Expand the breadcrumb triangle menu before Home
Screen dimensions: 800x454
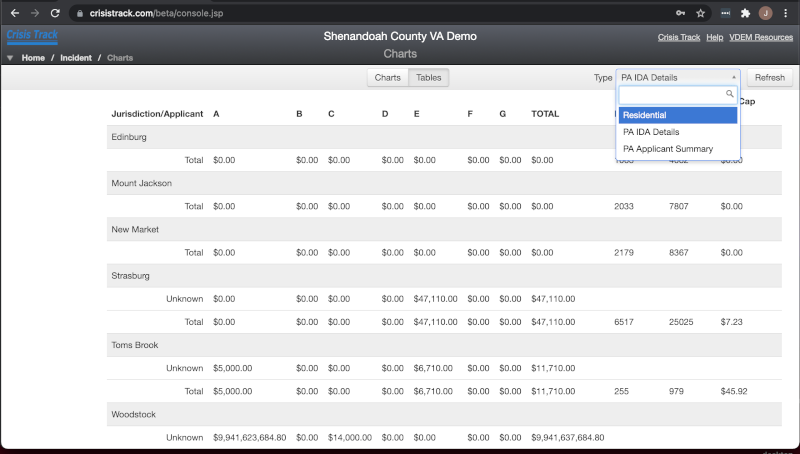(x=10, y=58)
